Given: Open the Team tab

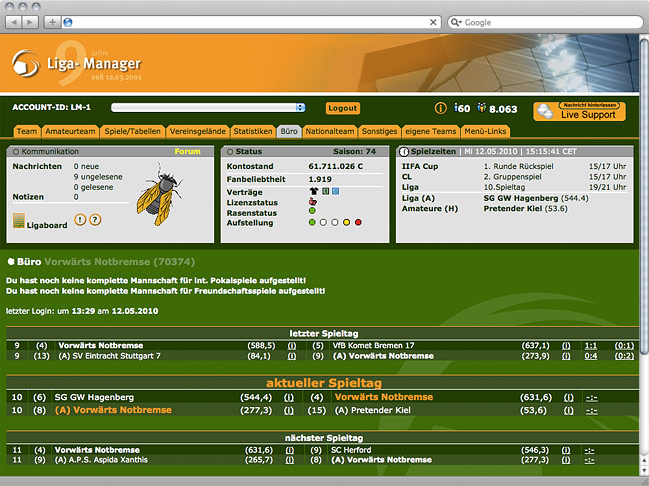Looking at the screenshot, I should [x=27, y=131].
